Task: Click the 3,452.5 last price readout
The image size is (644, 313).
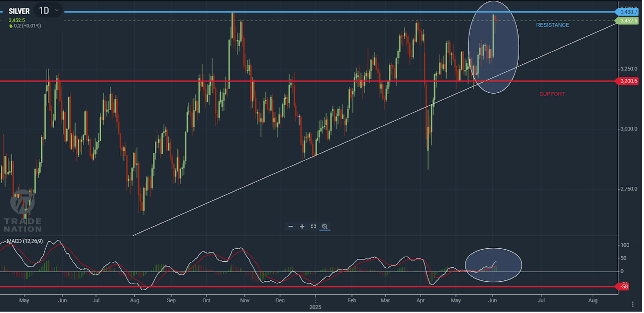Action: click(17, 20)
